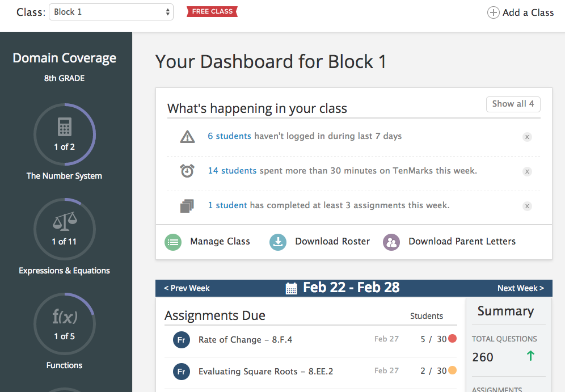Dismiss the haven't logged in notification
Image resolution: width=565 pixels, height=392 pixels.
527,137
